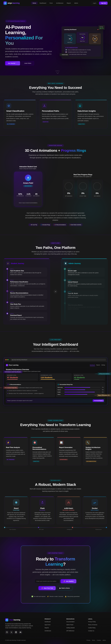The height and width of the screenshot is (644, 111).
Task: Click the 91% Marks ring in the hero dashboard
Action: [95, 39]
